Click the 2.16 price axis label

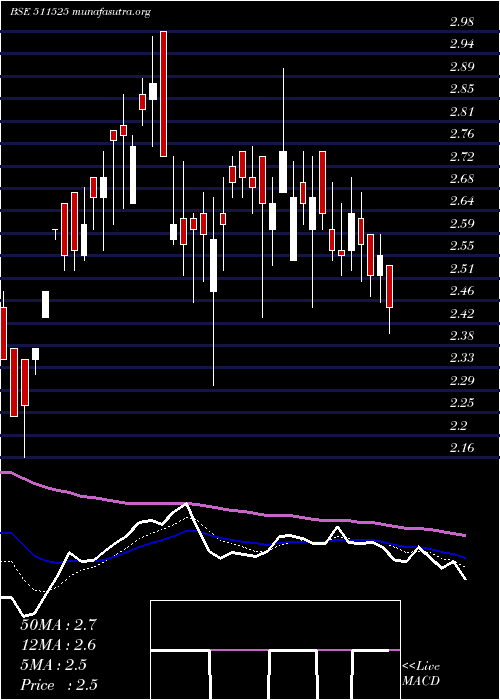(x=462, y=448)
